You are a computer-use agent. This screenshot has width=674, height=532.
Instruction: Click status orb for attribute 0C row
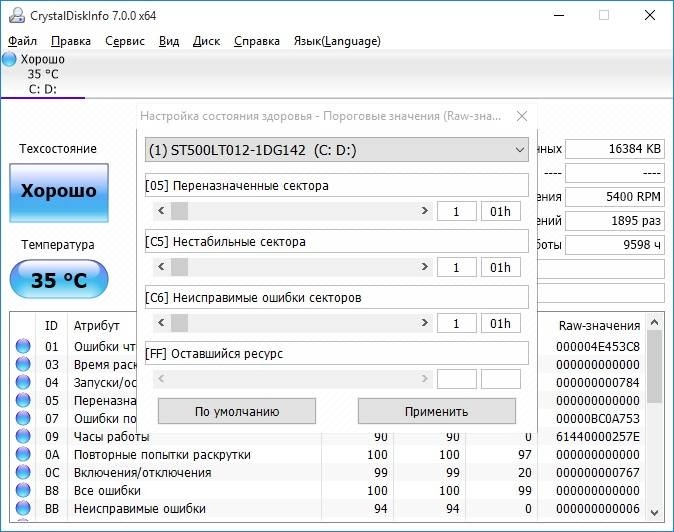point(23,473)
